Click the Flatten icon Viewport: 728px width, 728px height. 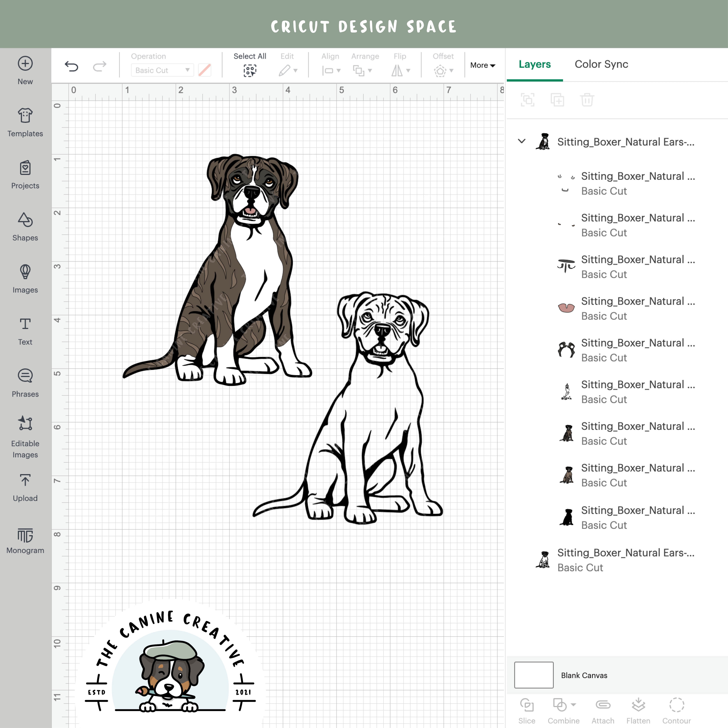[639, 705]
